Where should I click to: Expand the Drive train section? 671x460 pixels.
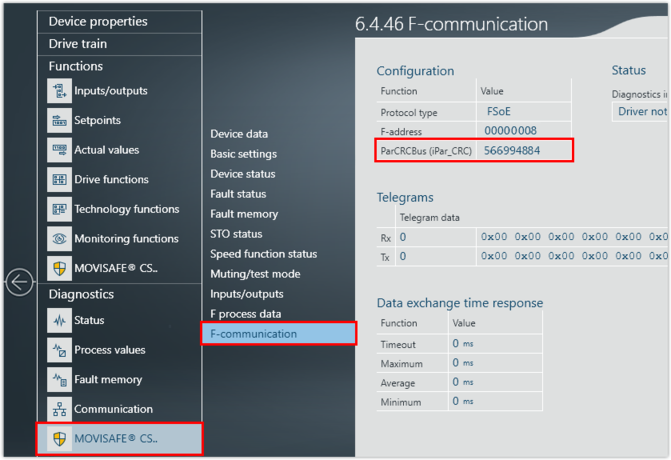pos(78,44)
